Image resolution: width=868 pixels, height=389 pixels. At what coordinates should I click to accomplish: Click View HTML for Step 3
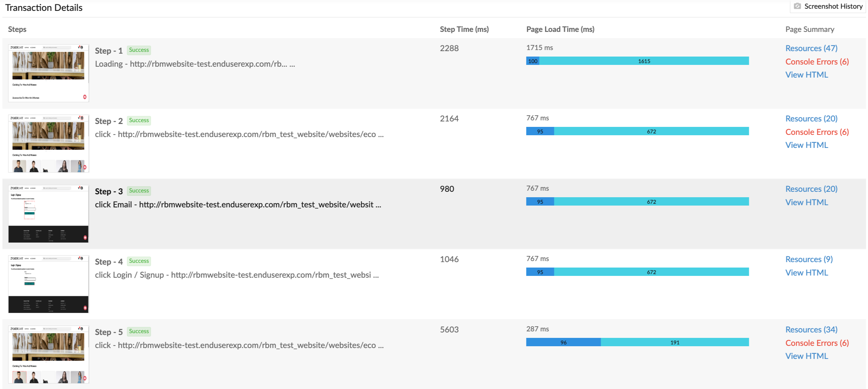coord(806,202)
